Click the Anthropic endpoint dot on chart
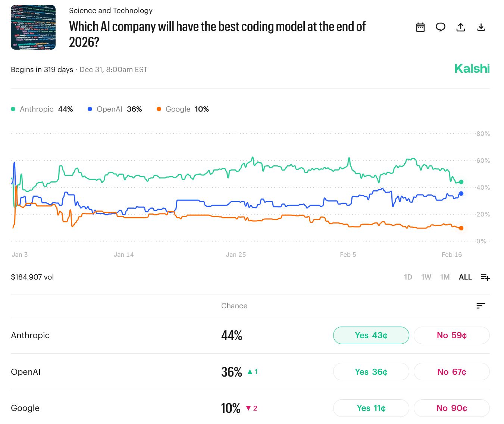Image resolution: width=504 pixels, height=424 pixels. (x=461, y=182)
